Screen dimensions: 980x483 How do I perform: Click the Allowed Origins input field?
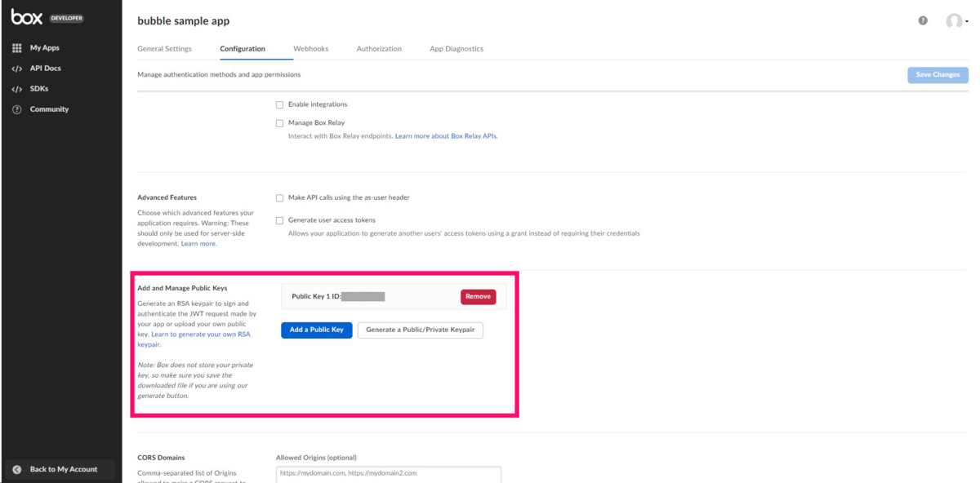tap(389, 473)
